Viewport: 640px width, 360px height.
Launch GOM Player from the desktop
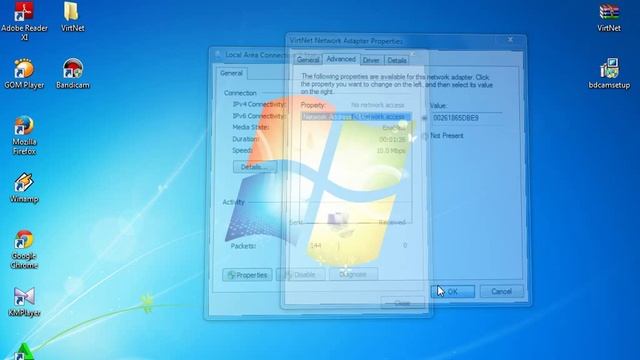pos(24,73)
